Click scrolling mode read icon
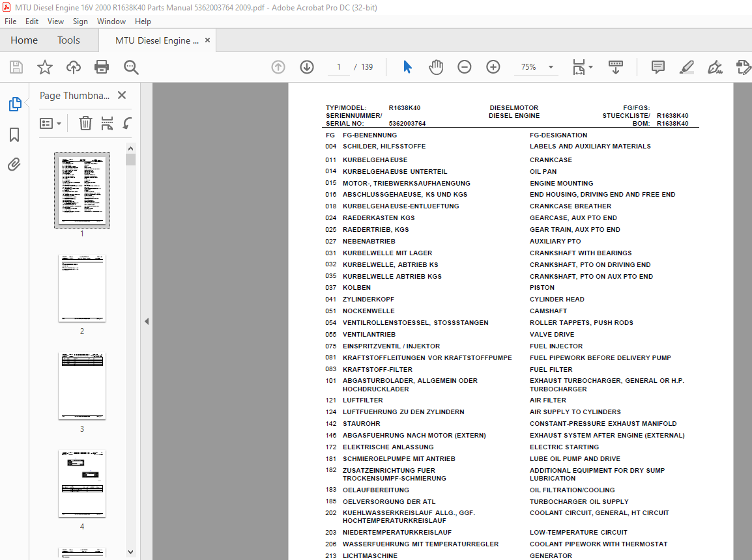The height and width of the screenshot is (560, 752). tap(616, 67)
